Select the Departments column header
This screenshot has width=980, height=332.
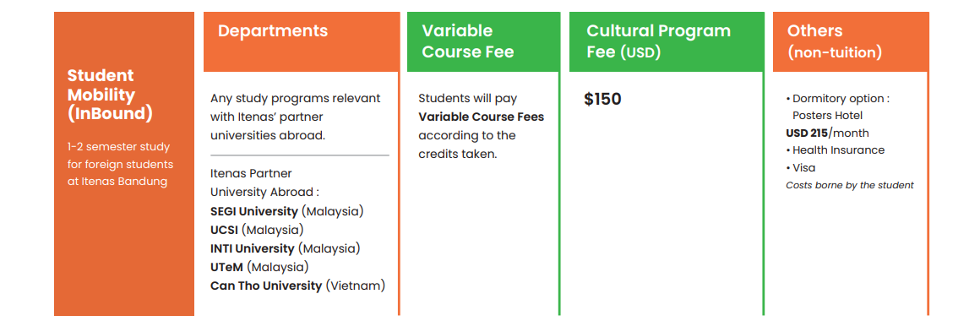[x=273, y=30]
